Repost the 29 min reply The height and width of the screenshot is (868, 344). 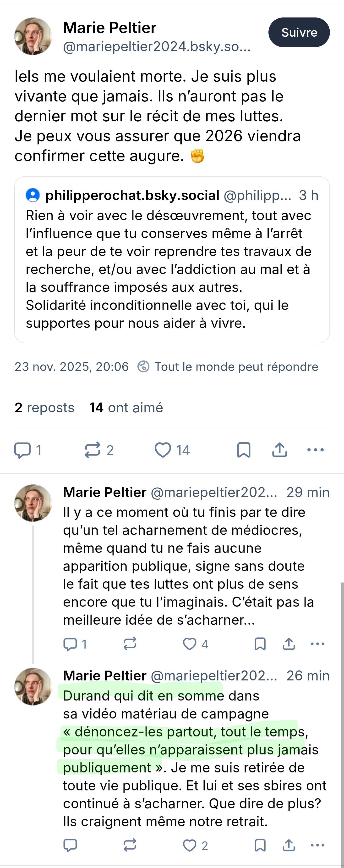tap(130, 644)
